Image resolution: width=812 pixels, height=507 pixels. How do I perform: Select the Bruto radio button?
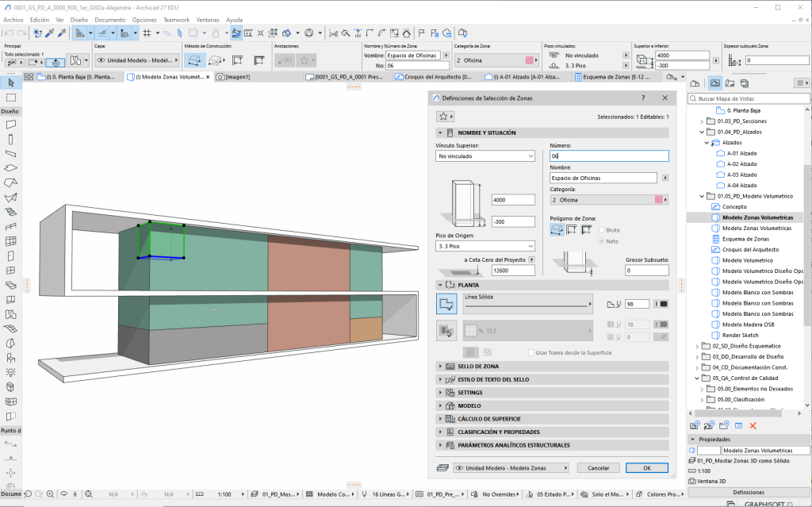point(602,230)
